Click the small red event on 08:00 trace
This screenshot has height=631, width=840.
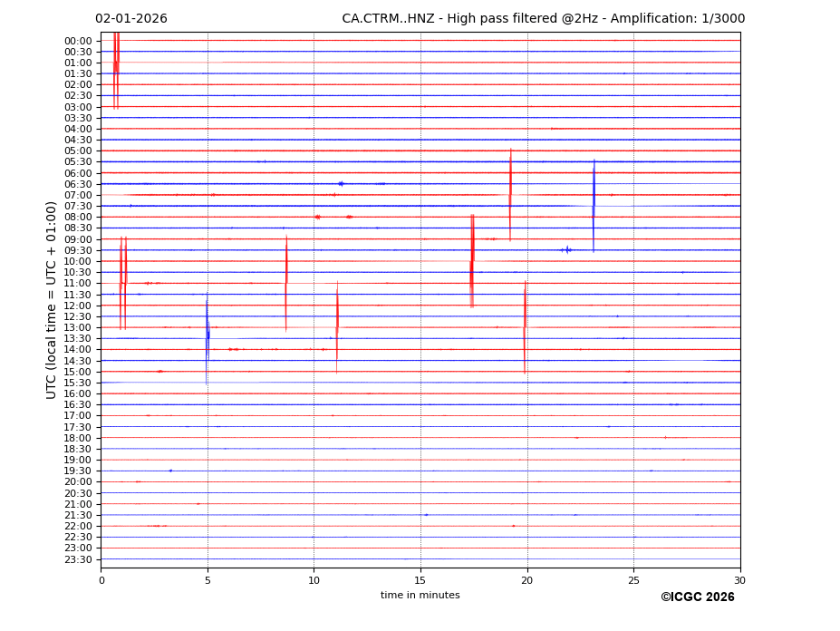point(317,217)
